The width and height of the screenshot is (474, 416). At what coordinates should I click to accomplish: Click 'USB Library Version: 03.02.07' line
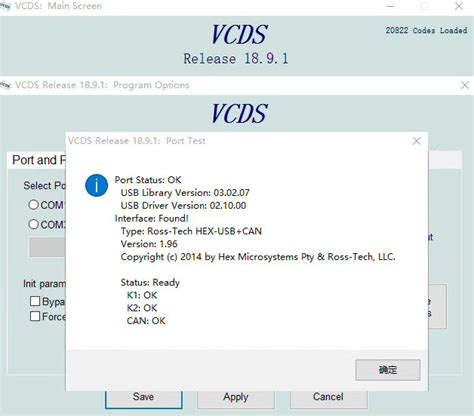(x=185, y=193)
